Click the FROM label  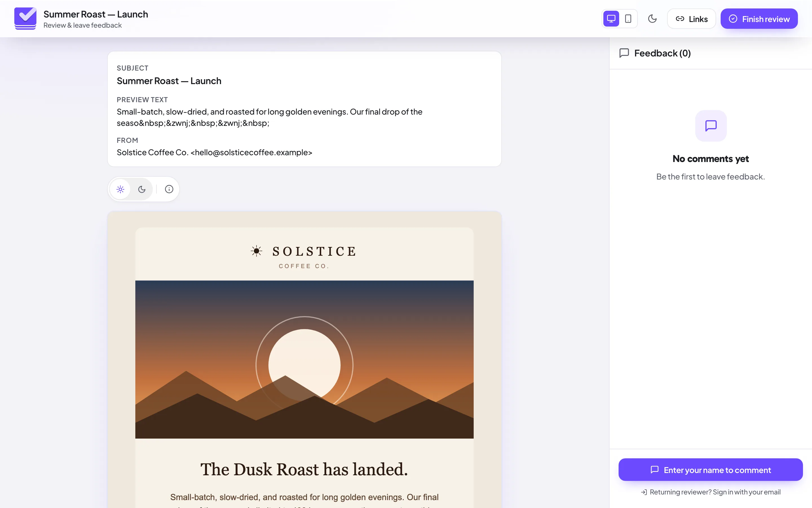tap(127, 141)
